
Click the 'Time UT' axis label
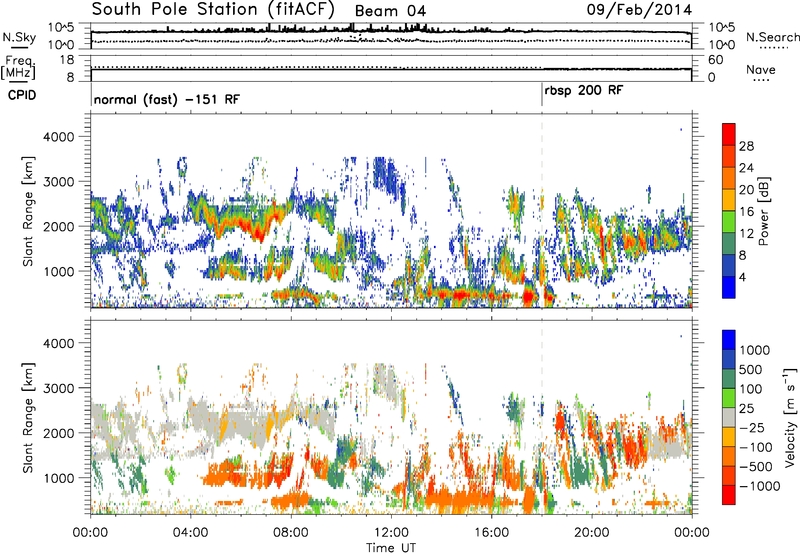pos(391,547)
